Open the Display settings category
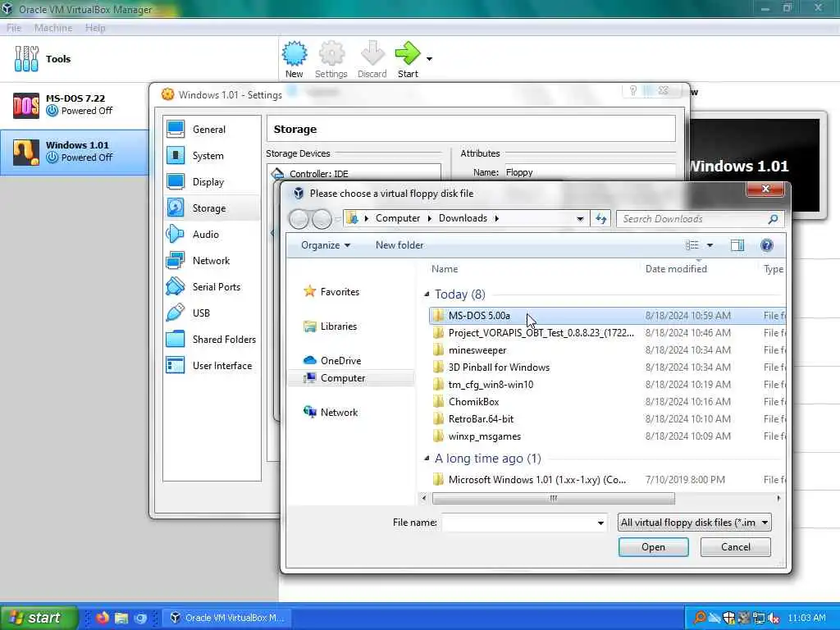This screenshot has height=630, width=840. click(212, 181)
